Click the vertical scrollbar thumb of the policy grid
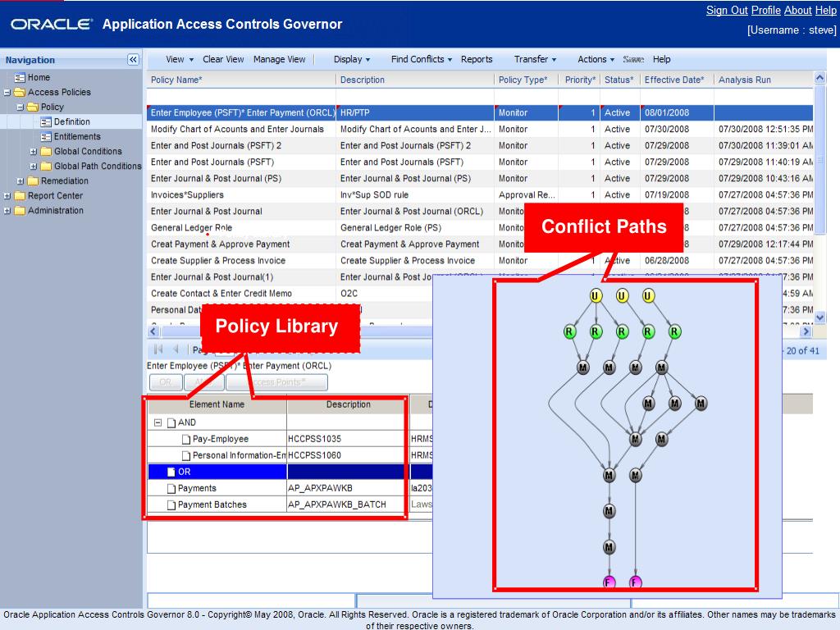840x630 pixels. [x=819, y=159]
